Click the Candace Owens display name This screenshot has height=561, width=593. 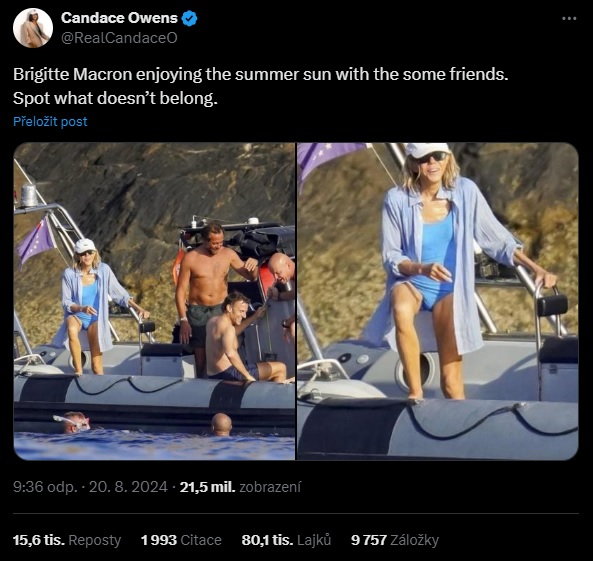(119, 18)
